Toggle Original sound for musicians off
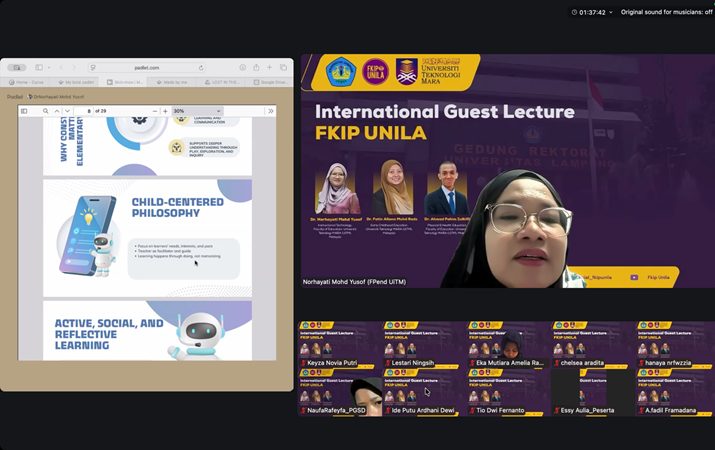This screenshot has height=450, width=715. [666, 12]
